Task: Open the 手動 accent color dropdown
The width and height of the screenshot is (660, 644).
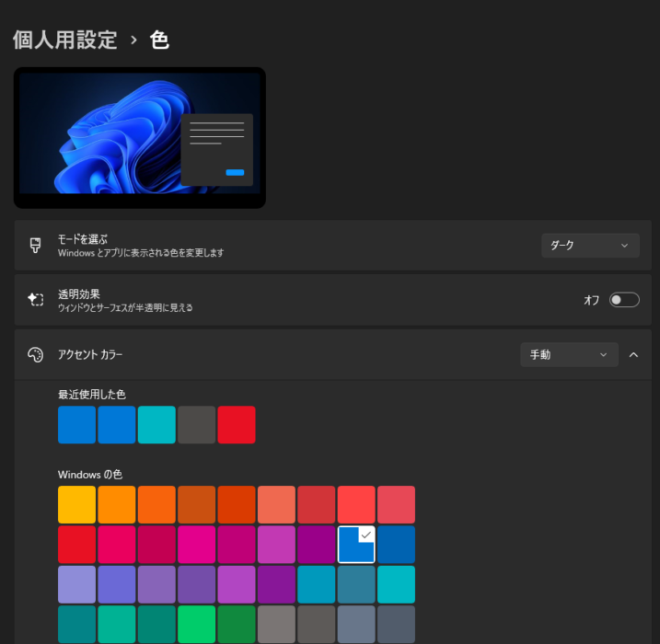Action: 568,354
